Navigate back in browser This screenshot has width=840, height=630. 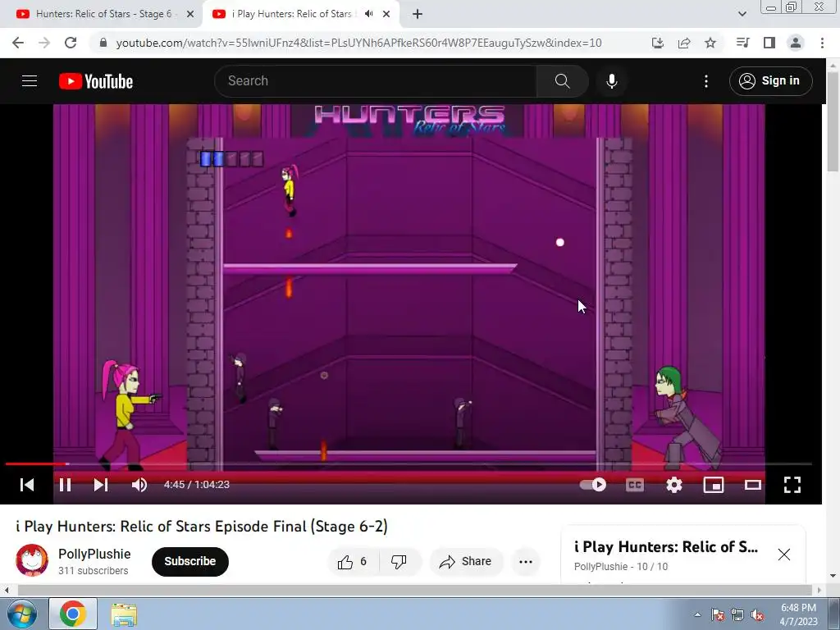point(18,43)
